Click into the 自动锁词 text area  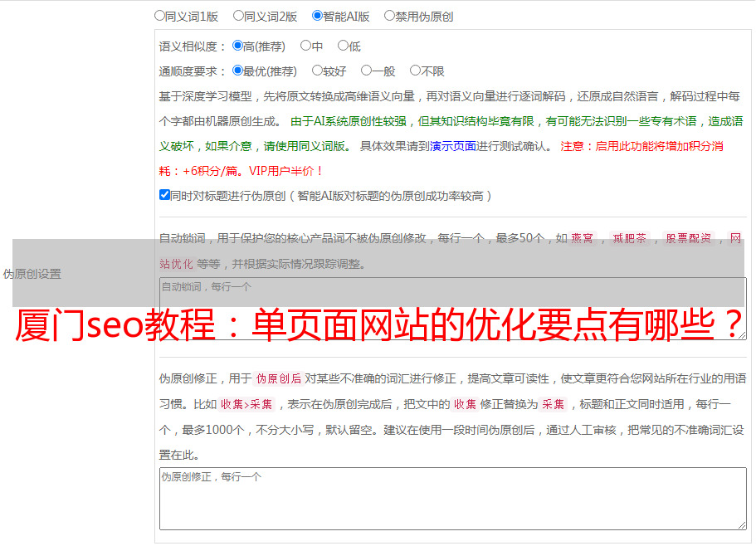coord(453,309)
